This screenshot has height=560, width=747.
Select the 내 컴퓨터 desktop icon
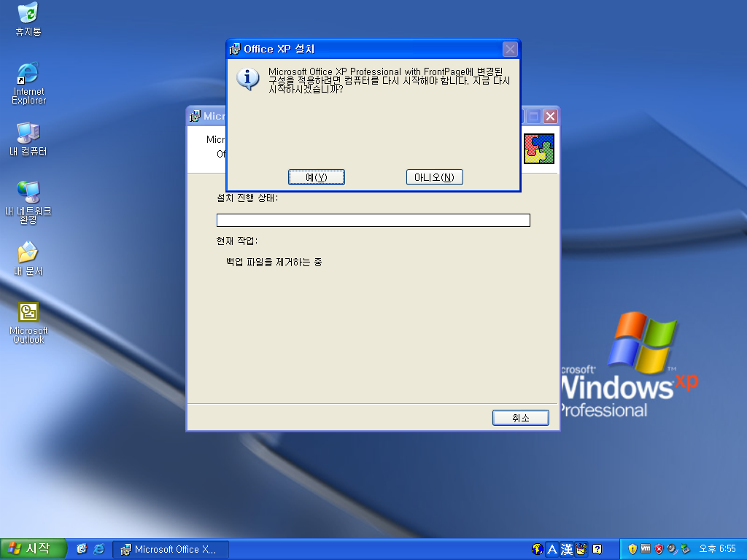[28, 139]
